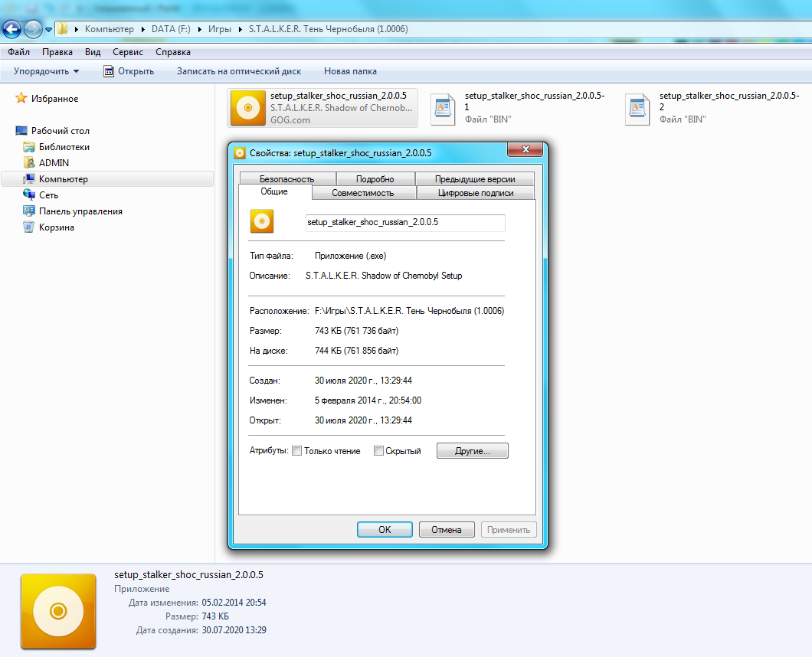This screenshot has height=657, width=812.
Task: Open the Сервис menu
Action: coord(127,52)
